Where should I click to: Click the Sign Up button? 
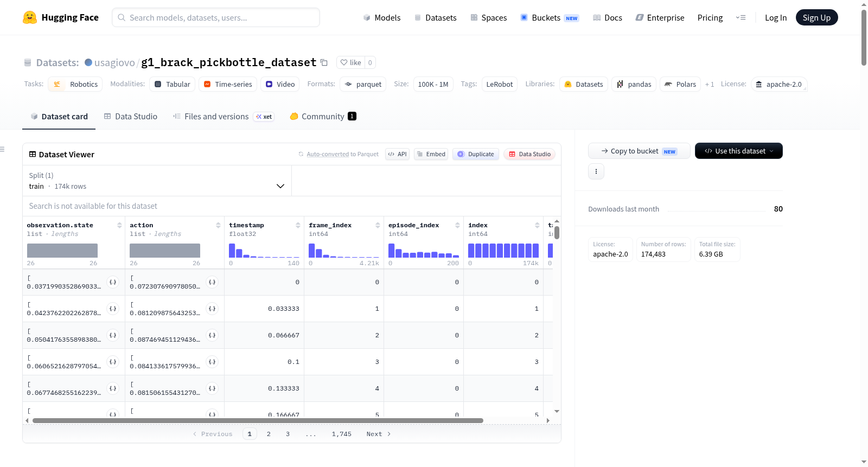(817, 17)
